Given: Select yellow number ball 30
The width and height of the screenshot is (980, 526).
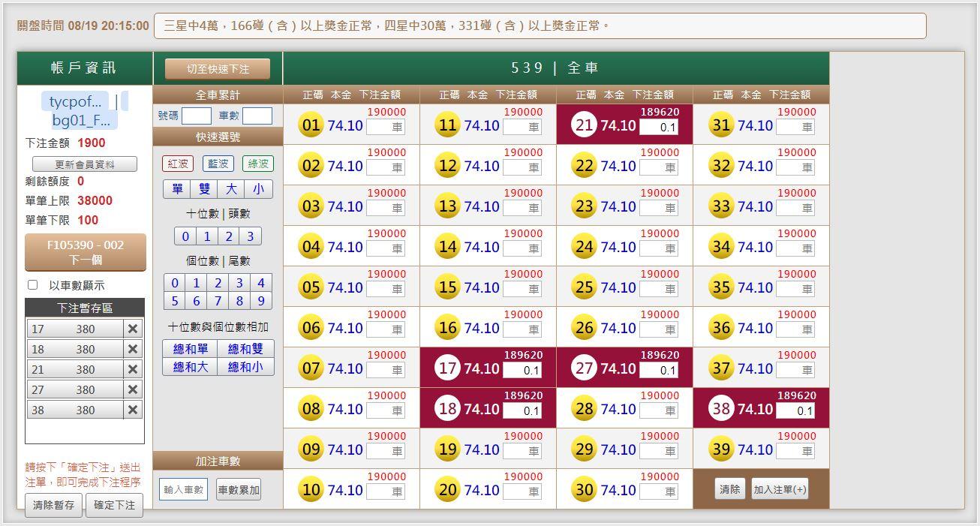Looking at the screenshot, I should click(584, 490).
